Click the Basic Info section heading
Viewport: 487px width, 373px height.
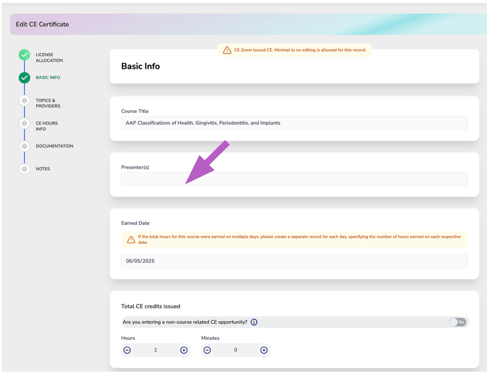[140, 66]
